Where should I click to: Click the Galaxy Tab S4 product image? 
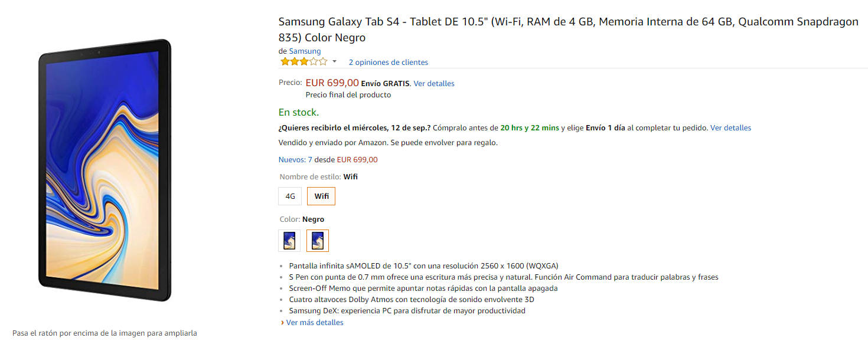(105, 171)
